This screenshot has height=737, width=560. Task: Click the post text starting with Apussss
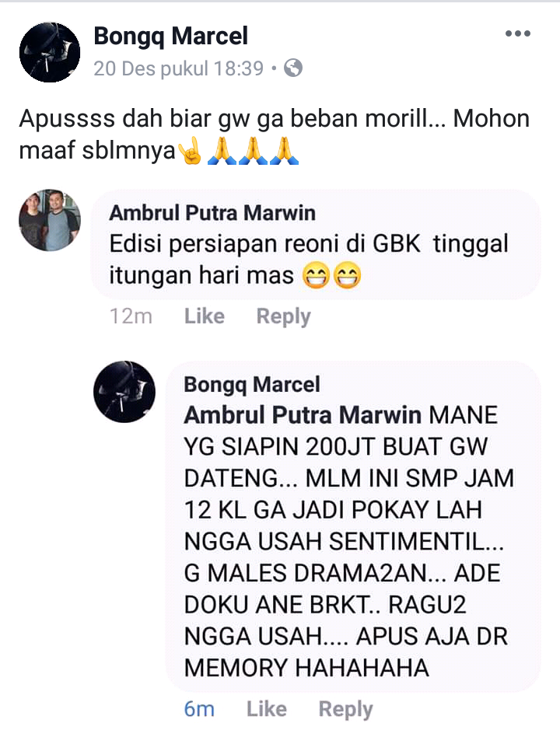point(274,134)
